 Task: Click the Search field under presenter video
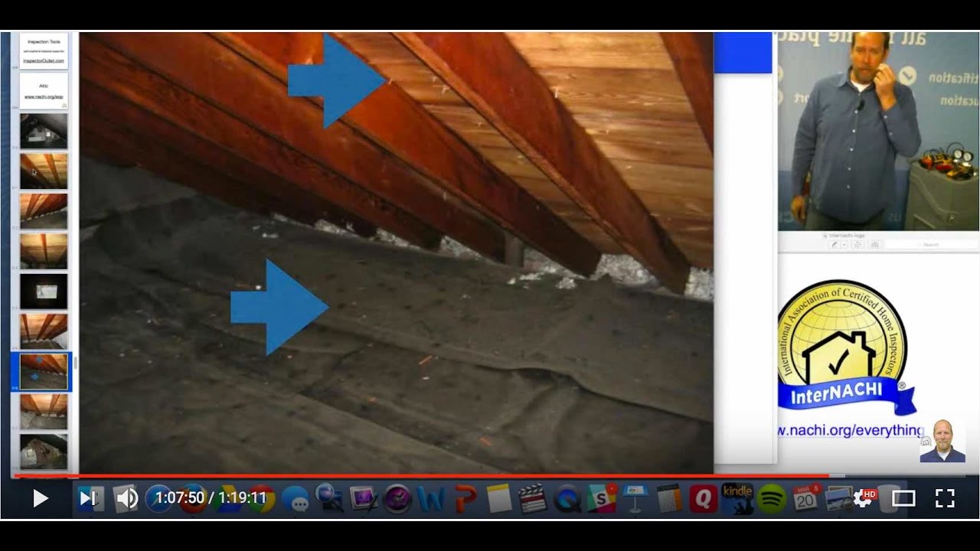tap(932, 244)
